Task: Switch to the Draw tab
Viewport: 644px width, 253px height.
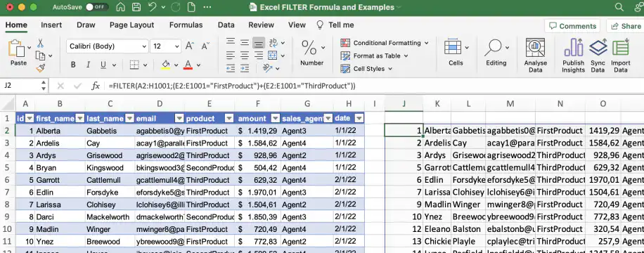Action: pos(86,25)
